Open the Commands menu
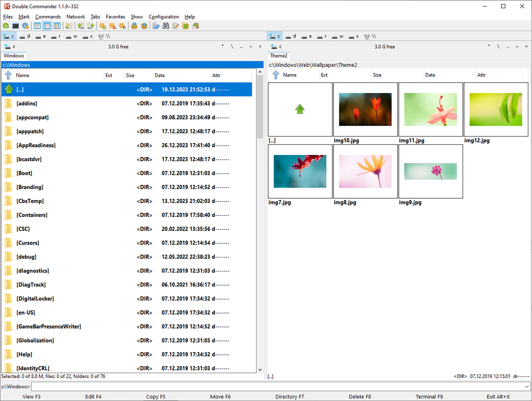This screenshot has width=532, height=401. (x=48, y=17)
